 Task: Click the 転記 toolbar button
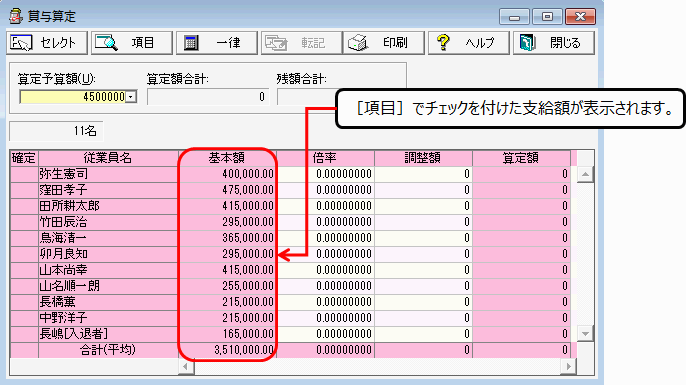coord(301,43)
